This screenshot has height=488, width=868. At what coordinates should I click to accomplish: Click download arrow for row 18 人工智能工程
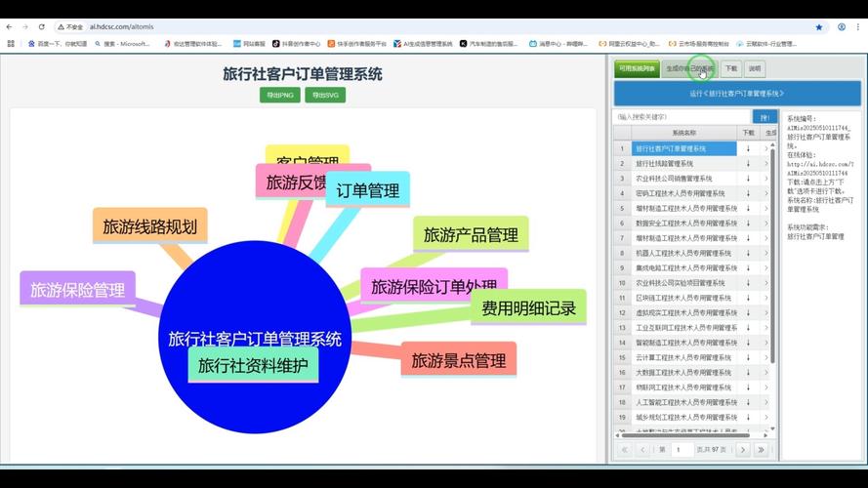749,402
